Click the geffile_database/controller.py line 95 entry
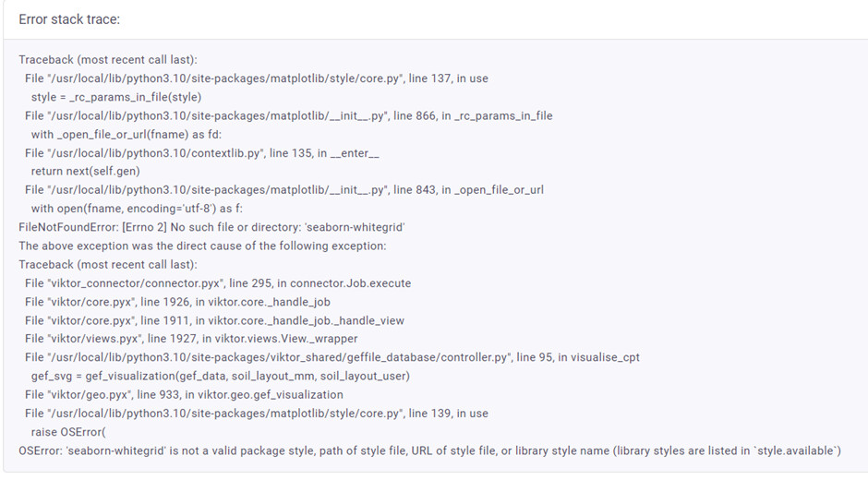The image size is (868, 480). tap(332, 357)
